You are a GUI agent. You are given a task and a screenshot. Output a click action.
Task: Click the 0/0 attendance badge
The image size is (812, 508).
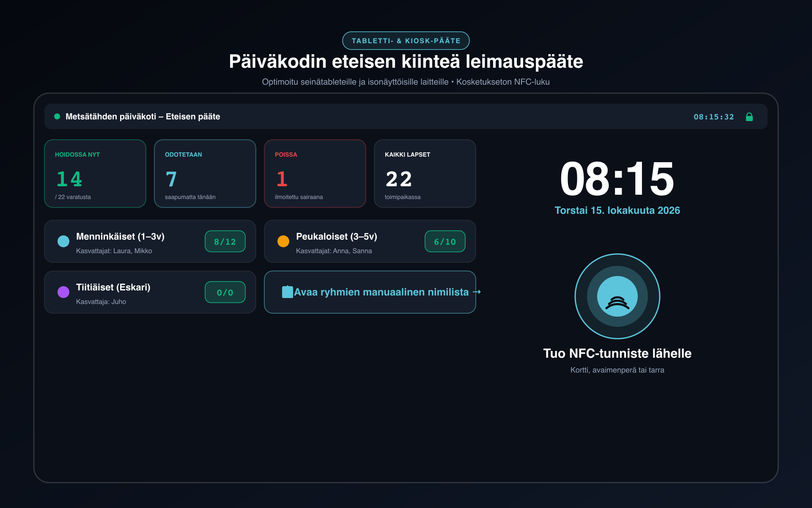point(225,292)
